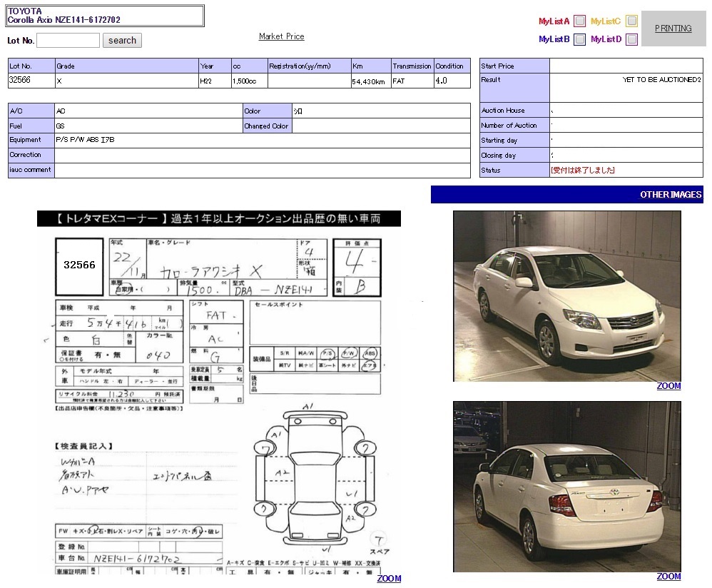Click the Lot No. text input field
This screenshot has width=712, height=588.
pos(68,41)
